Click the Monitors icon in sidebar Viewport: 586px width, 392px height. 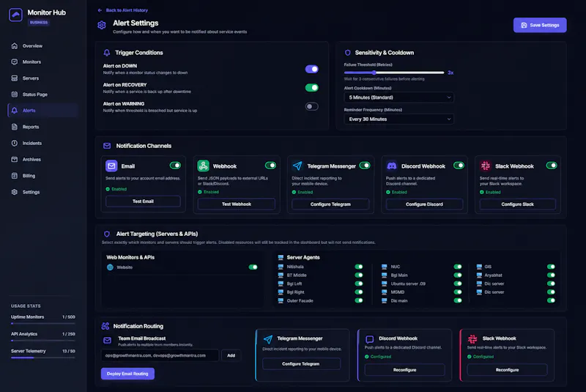(x=15, y=62)
